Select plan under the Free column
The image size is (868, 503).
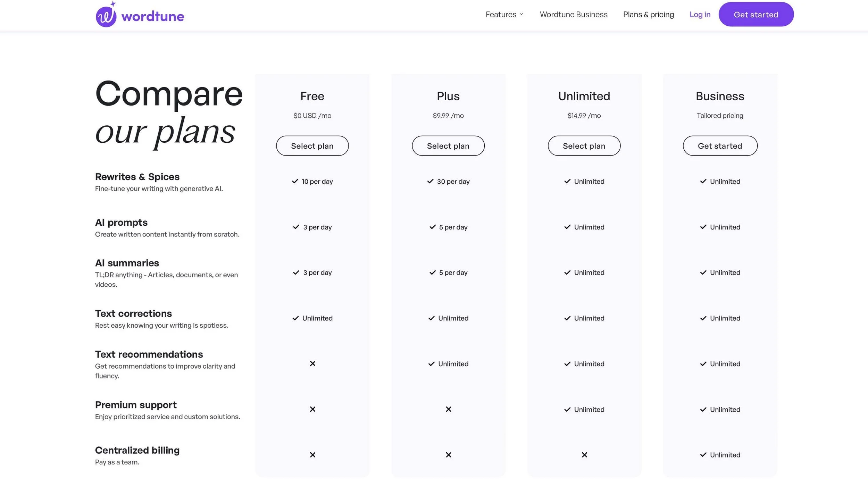312,146
